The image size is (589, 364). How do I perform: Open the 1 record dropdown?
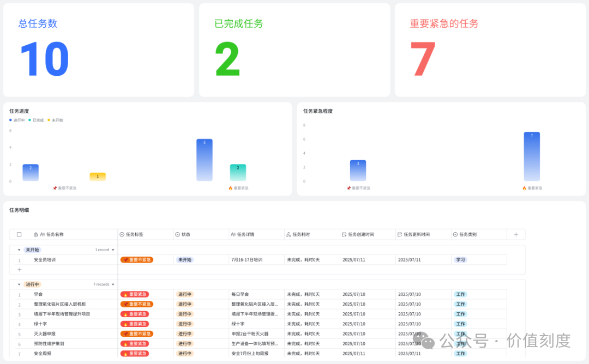[105, 250]
